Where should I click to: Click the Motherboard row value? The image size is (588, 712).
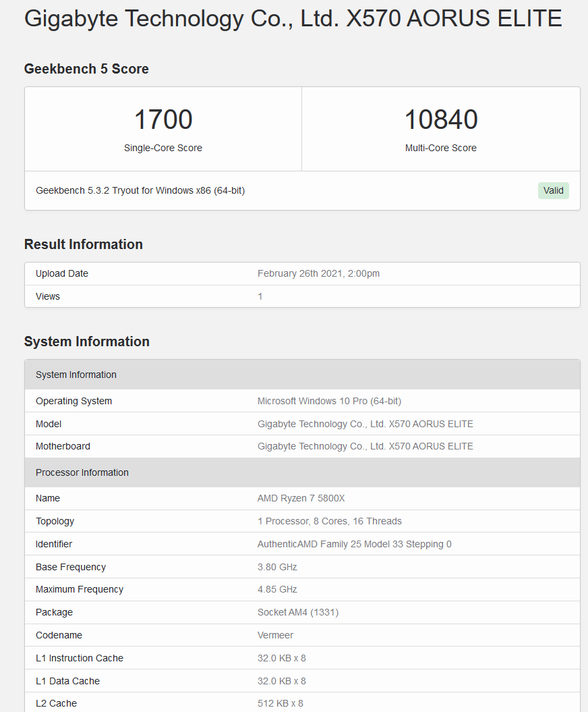(365, 446)
